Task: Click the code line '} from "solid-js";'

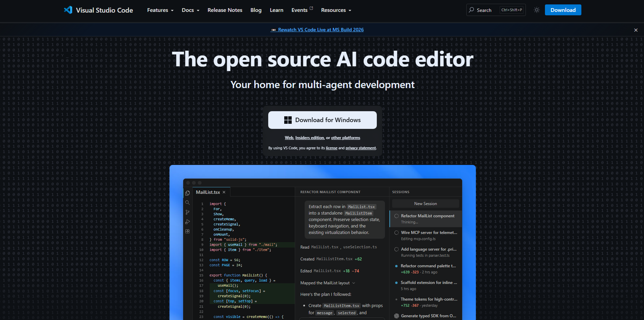Action: (x=228, y=240)
